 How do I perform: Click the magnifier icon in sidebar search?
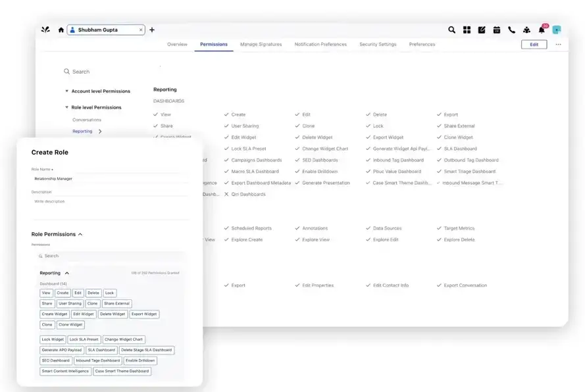click(66, 71)
